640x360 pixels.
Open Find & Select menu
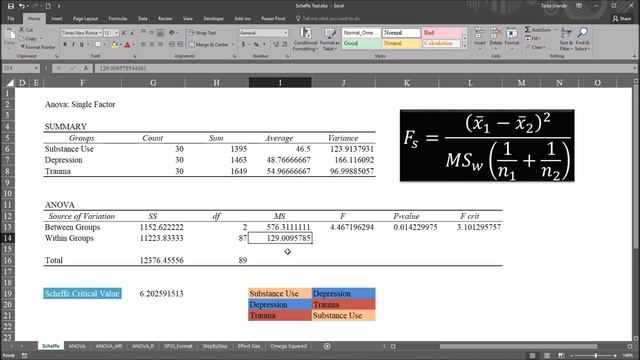pos(582,40)
